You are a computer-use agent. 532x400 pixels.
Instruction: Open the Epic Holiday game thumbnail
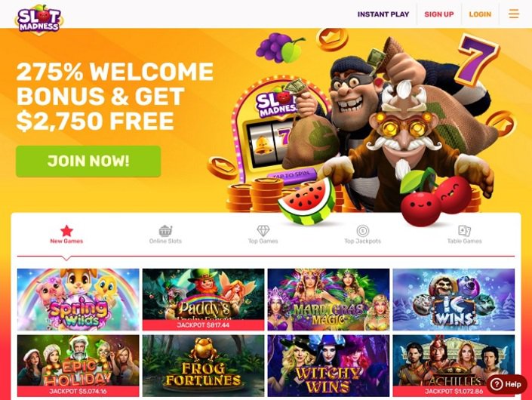[x=78, y=366]
